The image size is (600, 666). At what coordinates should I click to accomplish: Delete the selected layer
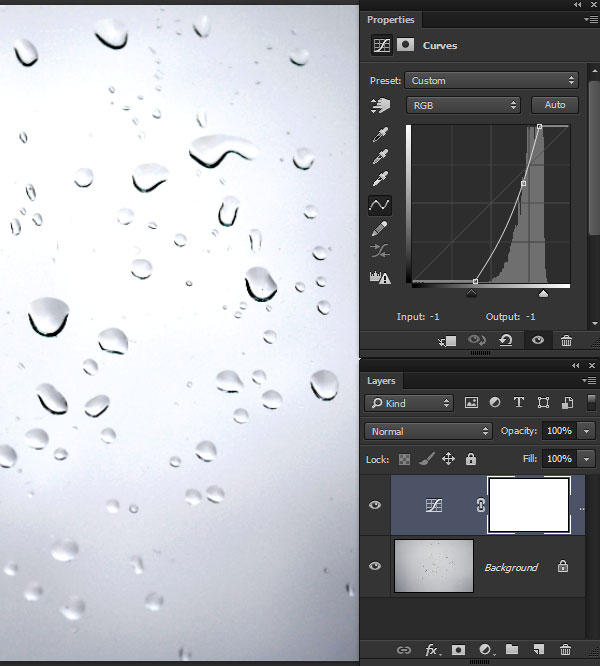(x=565, y=649)
